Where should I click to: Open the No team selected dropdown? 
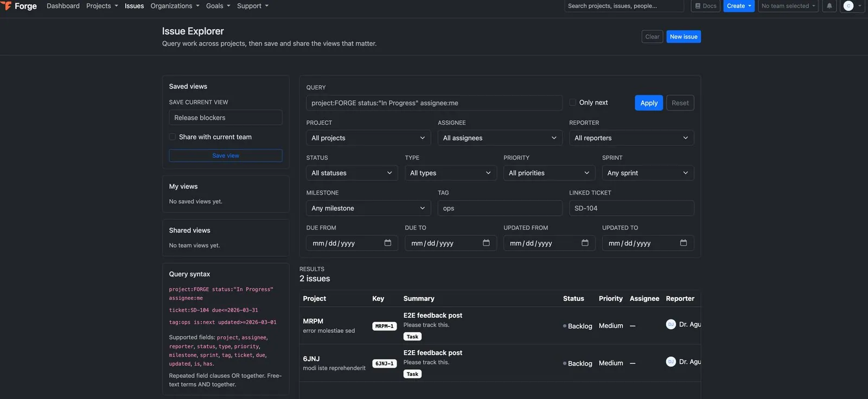(788, 6)
